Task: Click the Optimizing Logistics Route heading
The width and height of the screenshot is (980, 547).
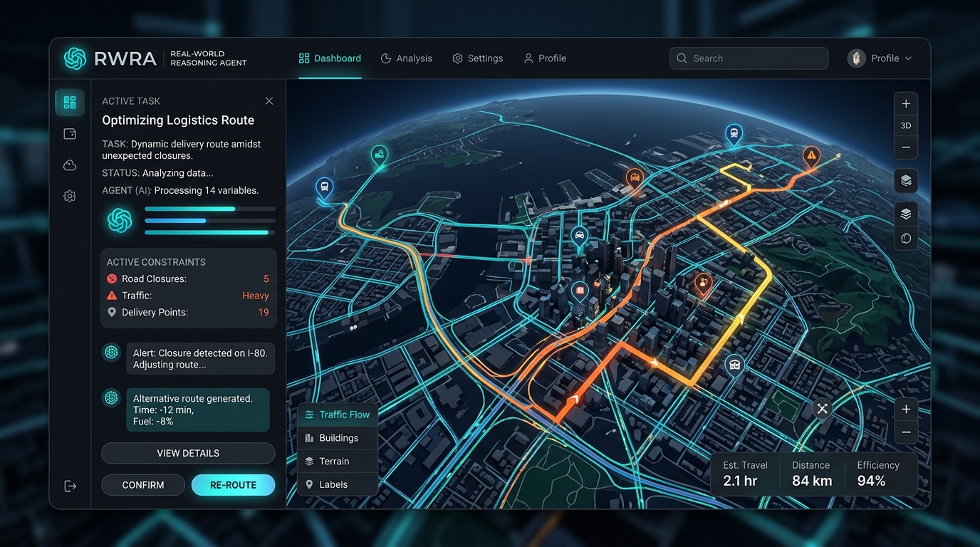Action: 178,120
